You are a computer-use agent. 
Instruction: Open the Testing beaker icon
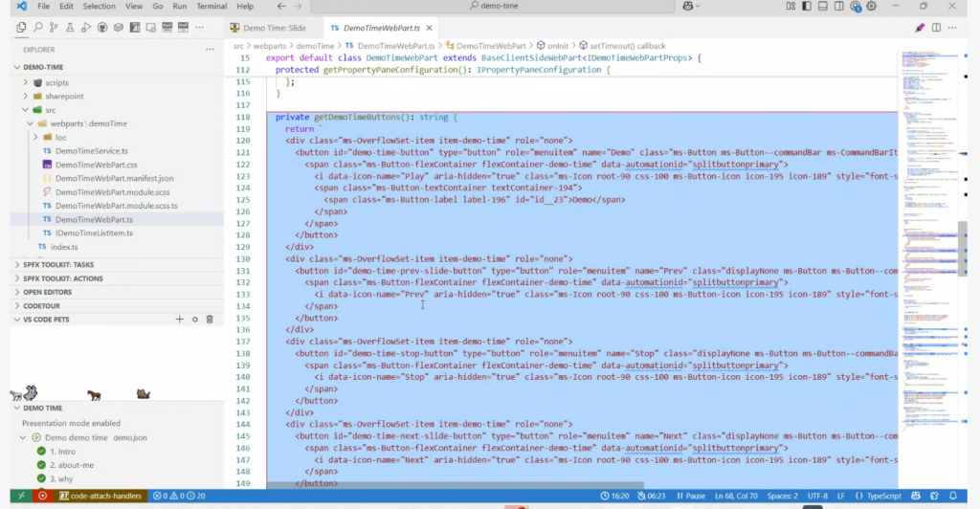coord(70,28)
